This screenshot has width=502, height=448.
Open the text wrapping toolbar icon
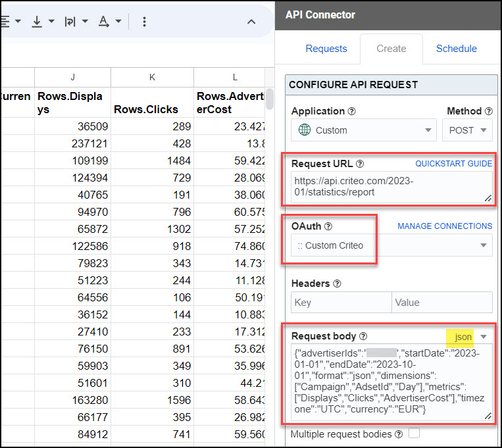click(70, 22)
